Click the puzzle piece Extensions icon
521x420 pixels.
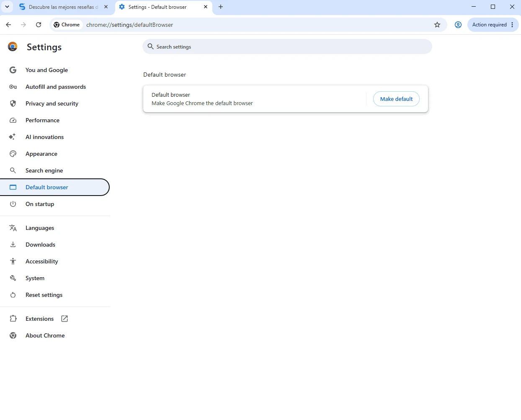pyautogui.click(x=13, y=319)
